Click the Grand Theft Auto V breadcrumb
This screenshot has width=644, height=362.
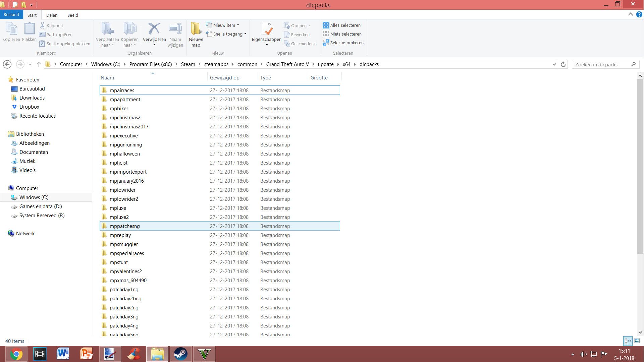287,64
